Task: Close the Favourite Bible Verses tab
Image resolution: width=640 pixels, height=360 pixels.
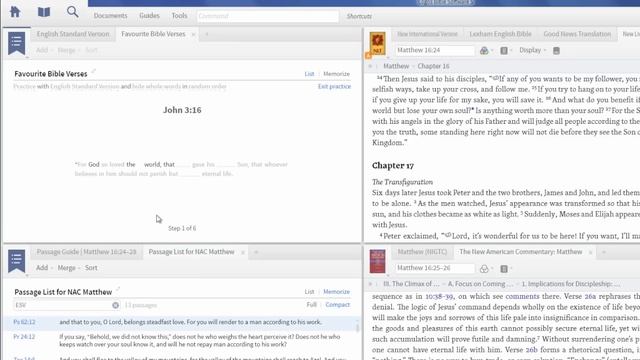Action: (193, 34)
